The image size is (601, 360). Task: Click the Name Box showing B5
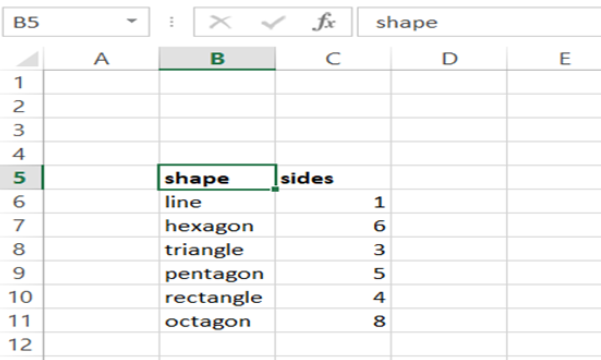click(76, 22)
